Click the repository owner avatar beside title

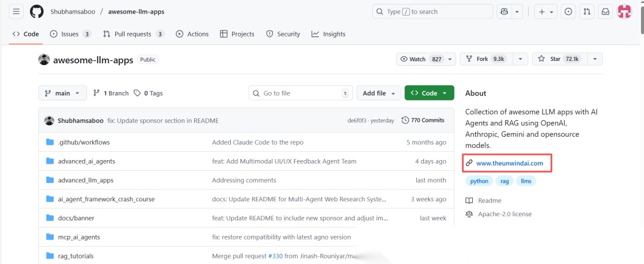pos(44,60)
